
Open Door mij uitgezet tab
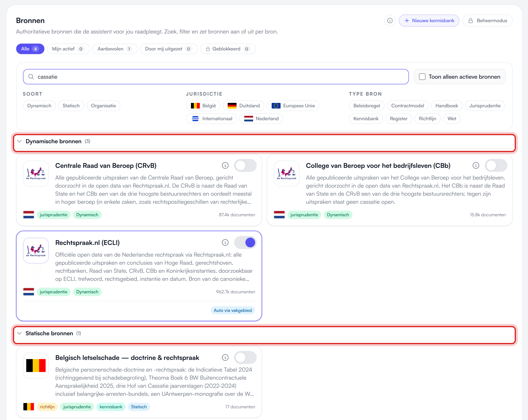[x=169, y=49]
